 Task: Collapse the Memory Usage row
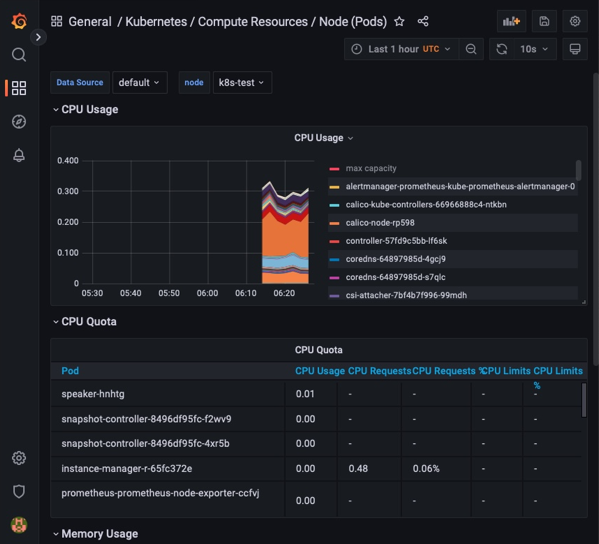click(96, 534)
